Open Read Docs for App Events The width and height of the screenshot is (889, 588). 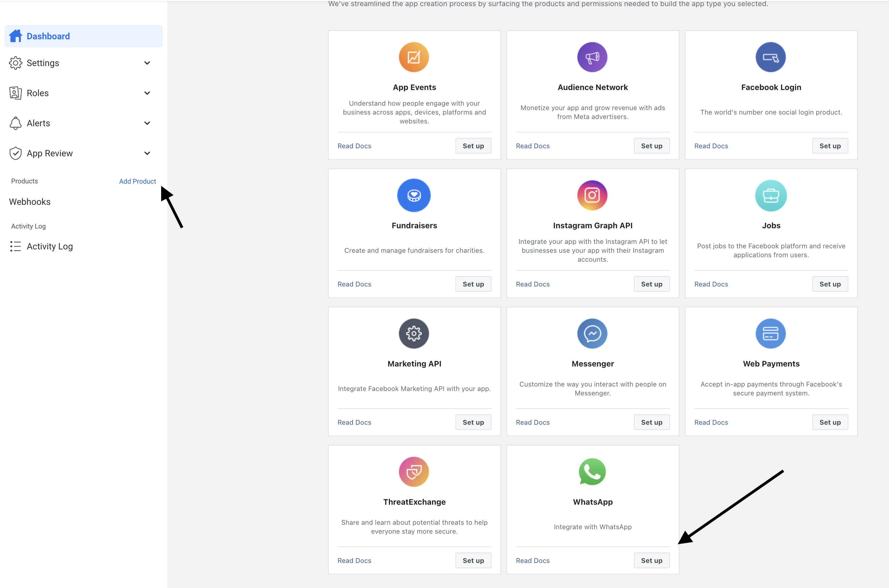point(354,146)
